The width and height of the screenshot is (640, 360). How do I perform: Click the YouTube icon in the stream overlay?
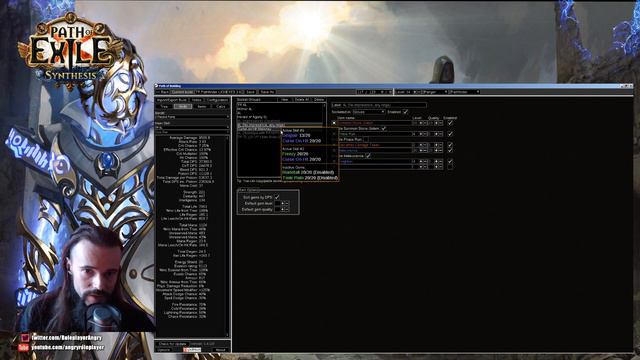(24, 347)
